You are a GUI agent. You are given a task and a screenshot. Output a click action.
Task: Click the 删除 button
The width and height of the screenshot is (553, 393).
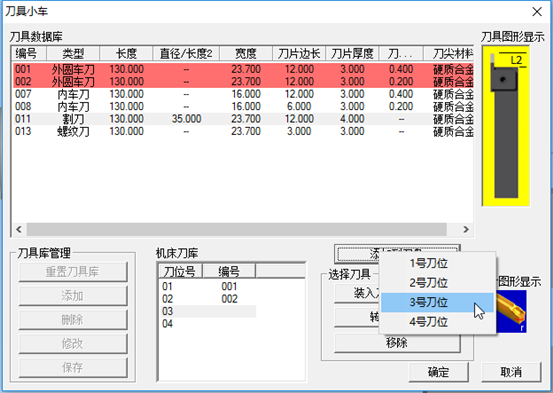[73, 320]
